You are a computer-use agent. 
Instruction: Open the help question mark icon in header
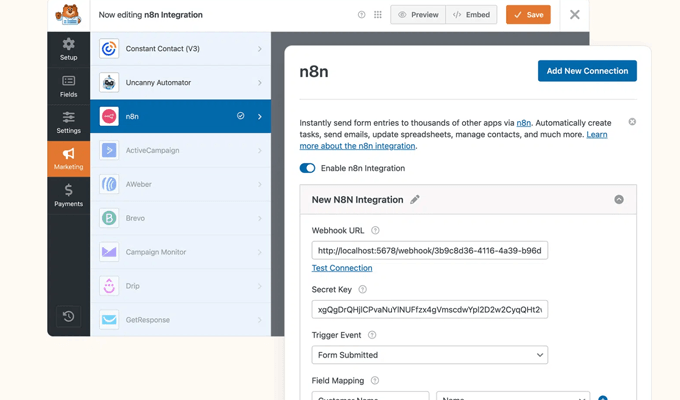click(x=361, y=15)
